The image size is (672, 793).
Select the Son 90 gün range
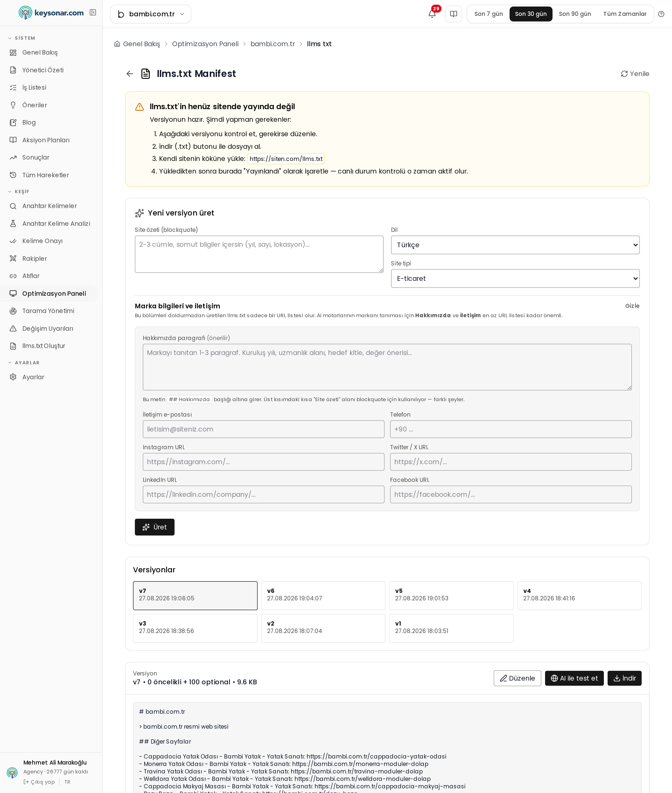pyautogui.click(x=575, y=14)
